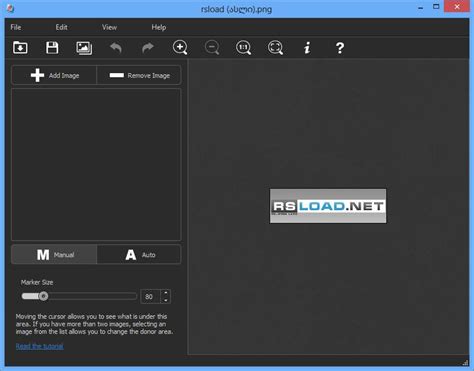Viewport: 474px width, 371px height.
Task: Open the Help menu
Action: point(159,27)
